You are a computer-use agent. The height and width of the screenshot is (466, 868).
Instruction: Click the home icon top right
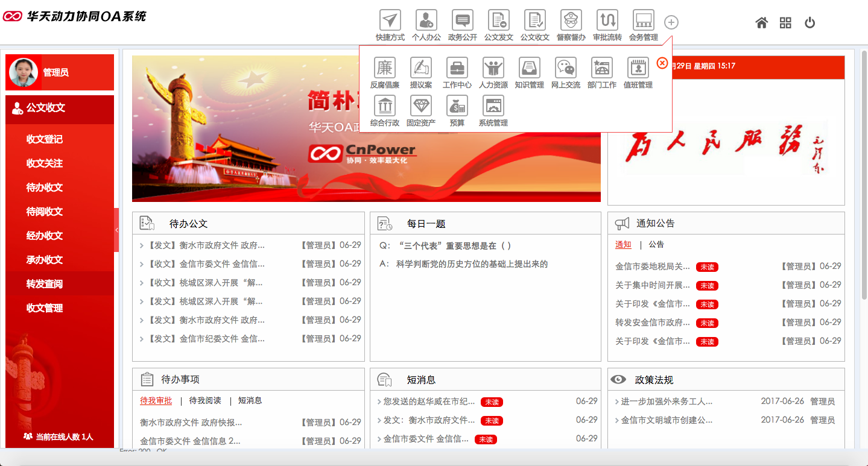click(x=761, y=22)
